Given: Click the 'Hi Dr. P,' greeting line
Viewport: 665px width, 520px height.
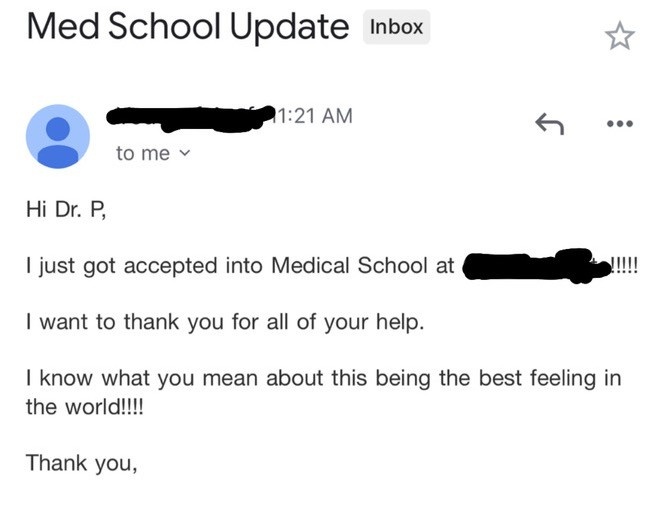Looking at the screenshot, I should pos(66,209).
